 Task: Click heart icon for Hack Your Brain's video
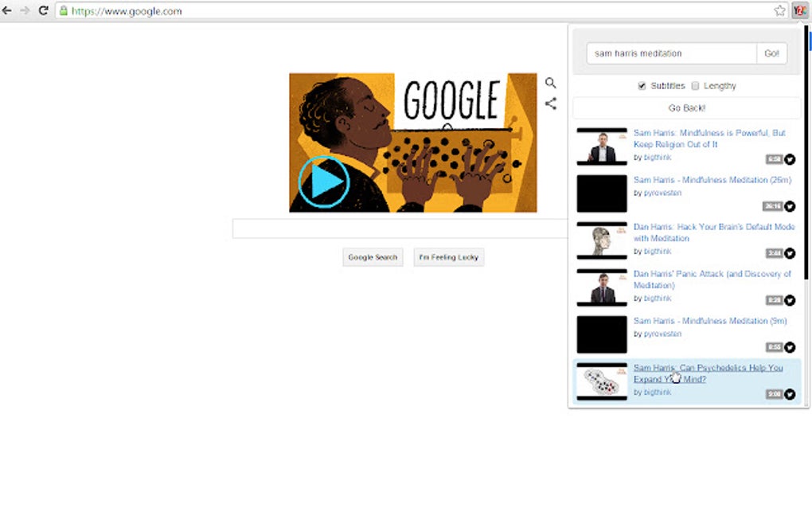point(790,253)
